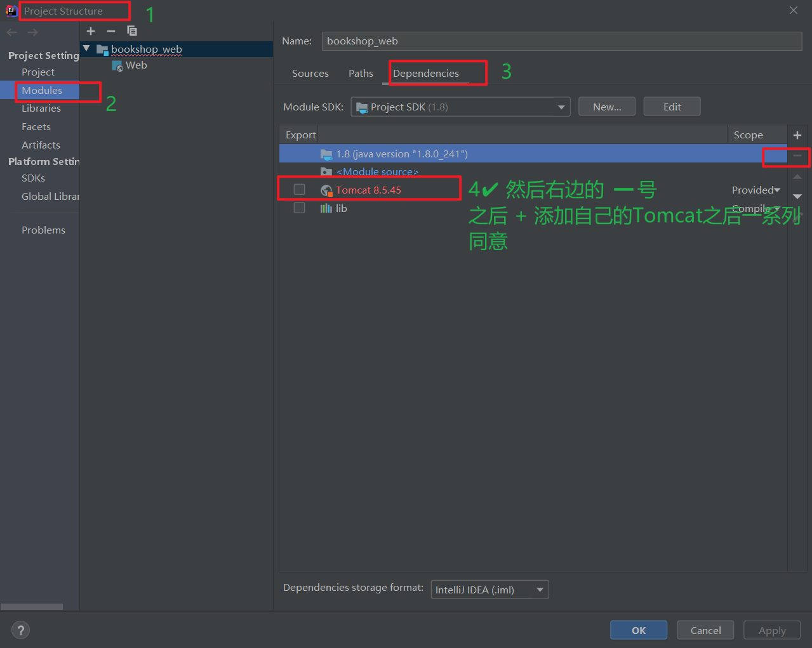Click the New... SDK button

coord(607,107)
